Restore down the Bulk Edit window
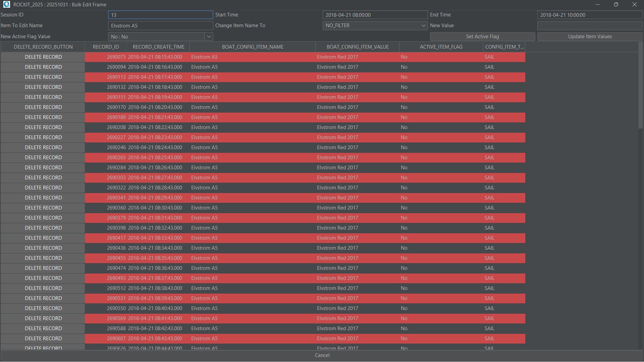 coord(616,4)
